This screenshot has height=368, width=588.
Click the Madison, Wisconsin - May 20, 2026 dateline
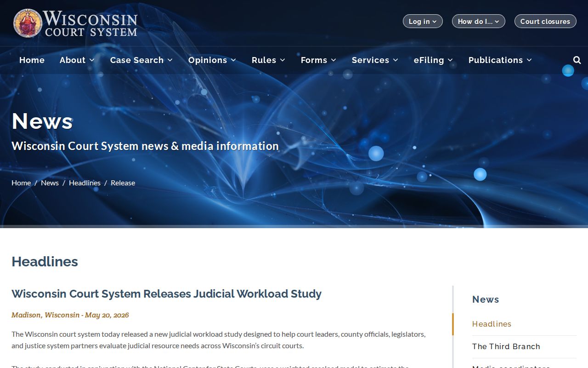click(x=70, y=315)
